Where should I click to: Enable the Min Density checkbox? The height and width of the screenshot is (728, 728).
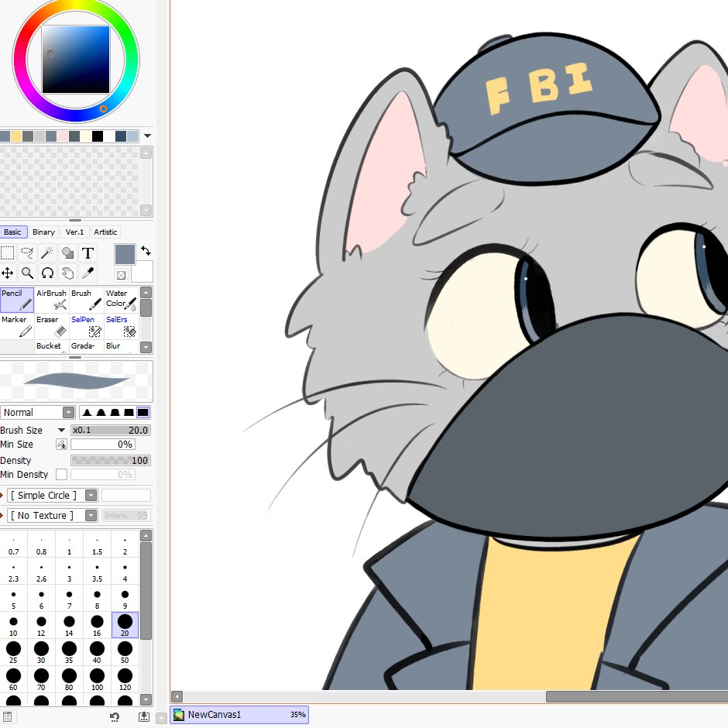pyautogui.click(x=61, y=475)
